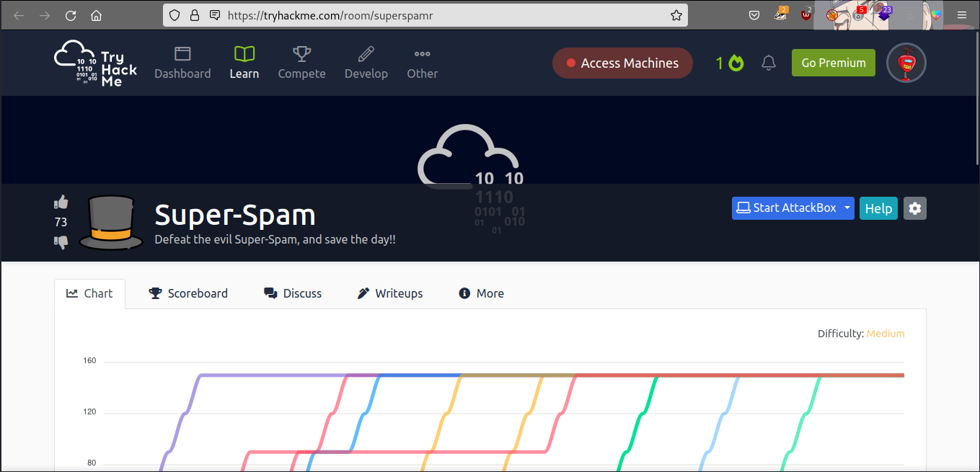Upvote the room with thumbs up

pyautogui.click(x=61, y=202)
